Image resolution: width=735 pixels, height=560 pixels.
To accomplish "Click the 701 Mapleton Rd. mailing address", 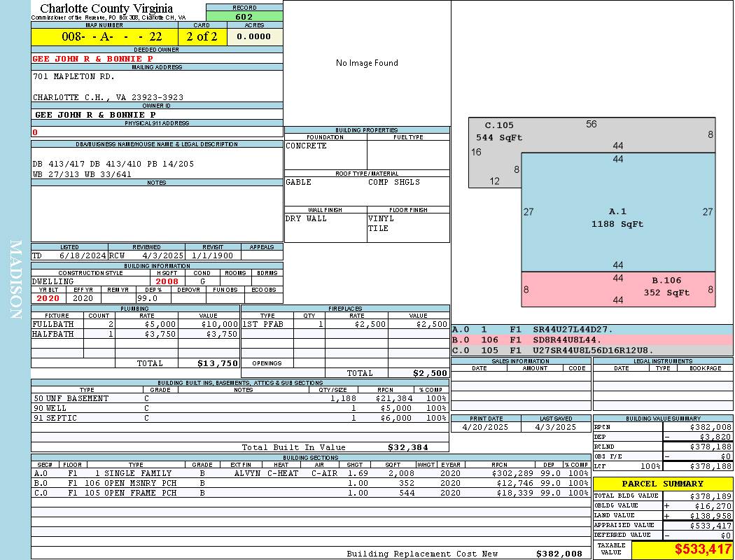I will [x=73, y=76].
